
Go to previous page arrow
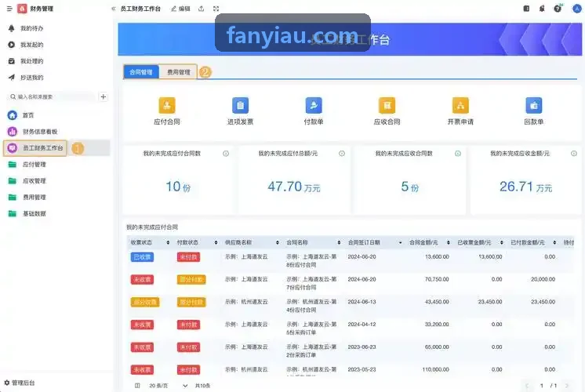(x=527, y=386)
